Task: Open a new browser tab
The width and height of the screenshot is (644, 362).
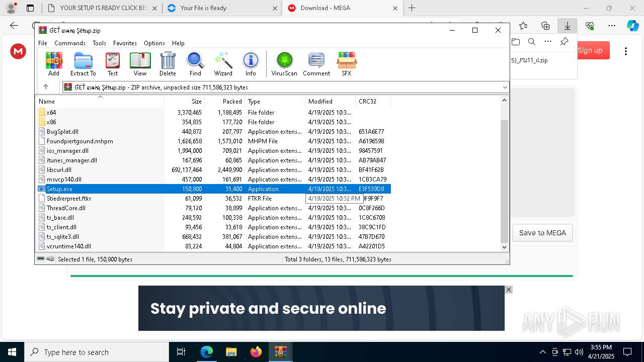Action: pyautogui.click(x=412, y=8)
